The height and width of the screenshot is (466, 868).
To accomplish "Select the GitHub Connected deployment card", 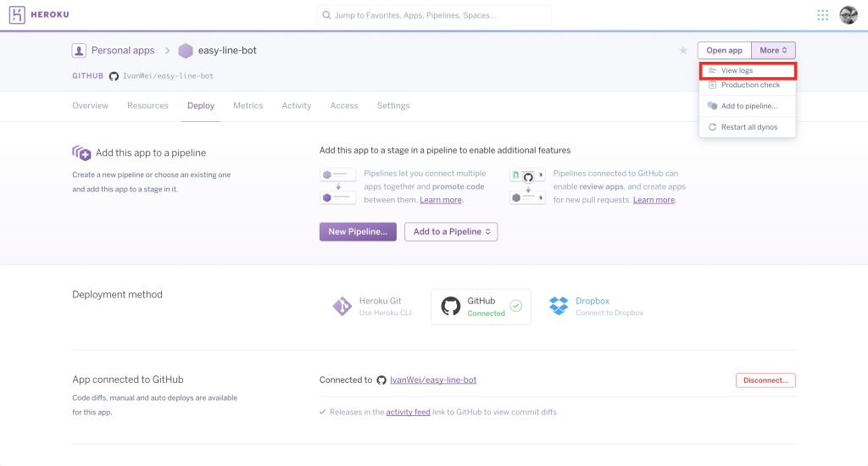I will pyautogui.click(x=481, y=307).
